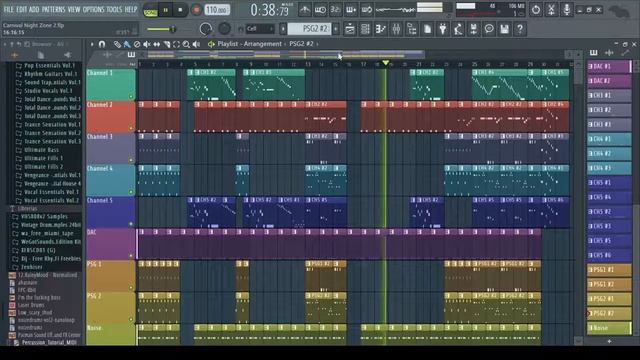Pause playback with the pause button
This screenshot has height=360, width=640.
click(165, 10)
